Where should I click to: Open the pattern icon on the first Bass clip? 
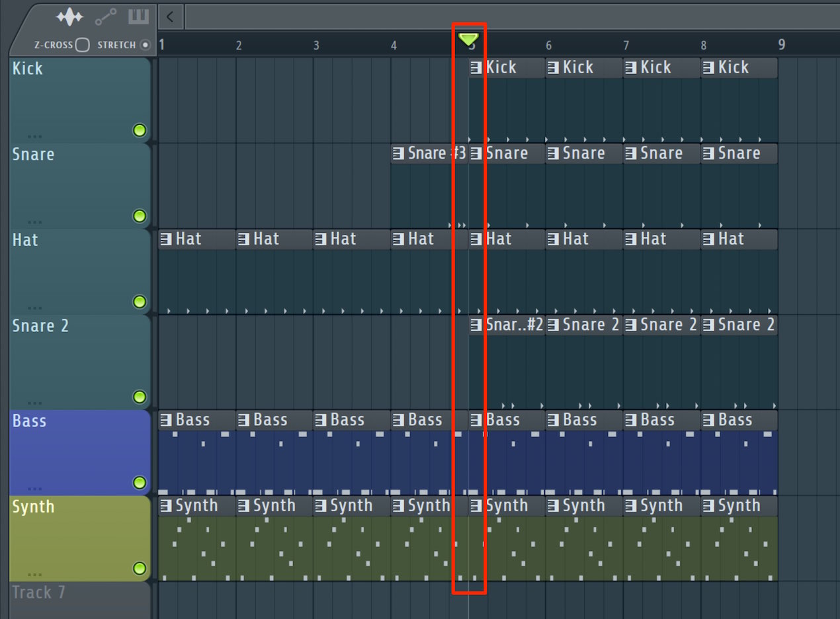click(165, 420)
